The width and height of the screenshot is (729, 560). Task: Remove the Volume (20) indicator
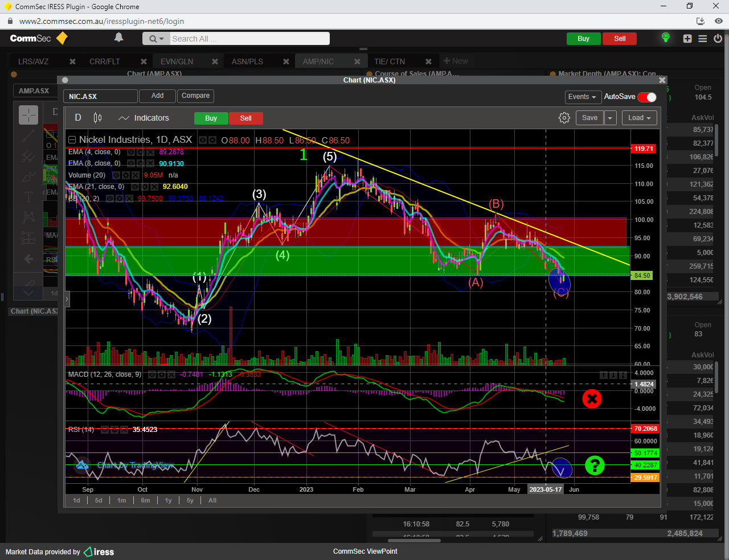[x=135, y=175]
